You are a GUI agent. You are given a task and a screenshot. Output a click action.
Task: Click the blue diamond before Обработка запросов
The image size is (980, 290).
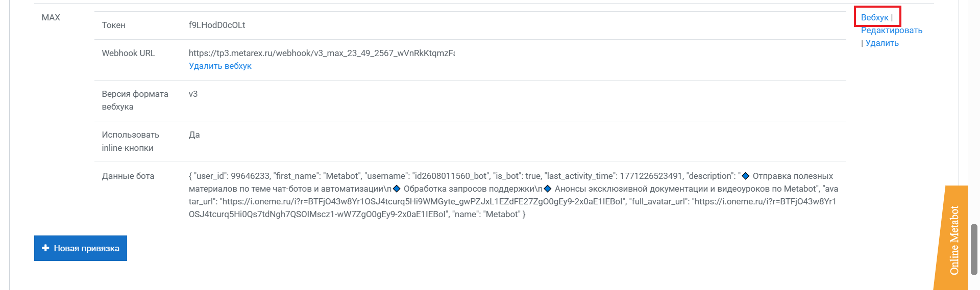pyautogui.click(x=397, y=189)
